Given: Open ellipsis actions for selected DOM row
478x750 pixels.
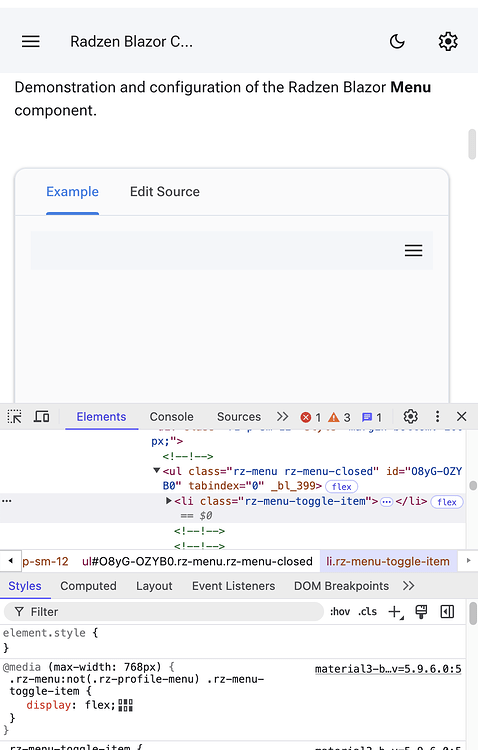Looking at the screenshot, I should pyautogui.click(x=7, y=501).
